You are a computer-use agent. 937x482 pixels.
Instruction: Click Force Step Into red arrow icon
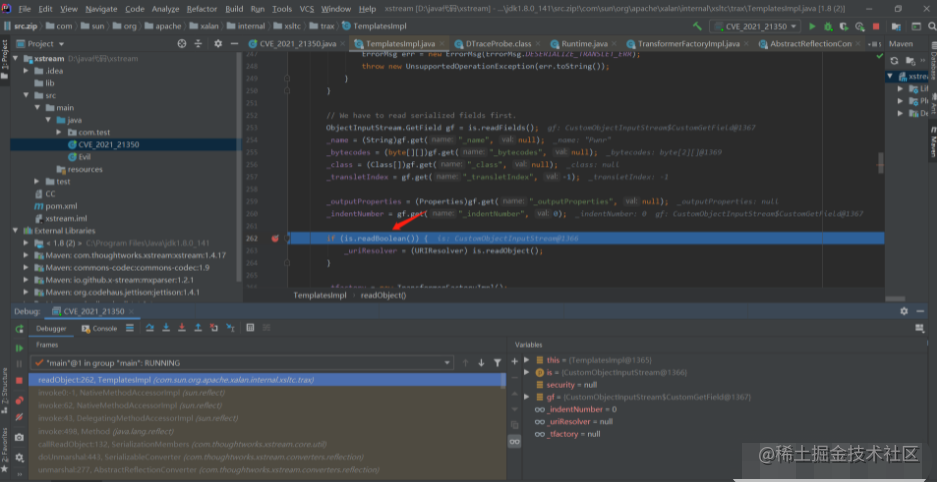[x=182, y=328]
